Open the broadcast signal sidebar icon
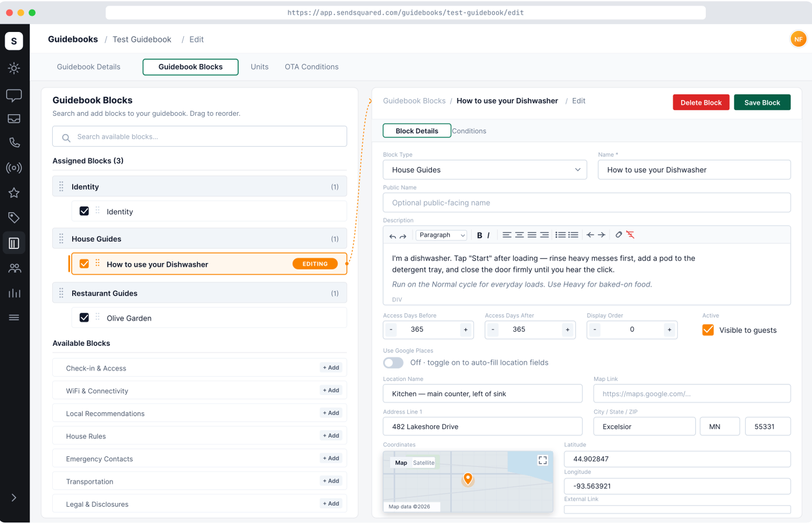 (x=14, y=168)
